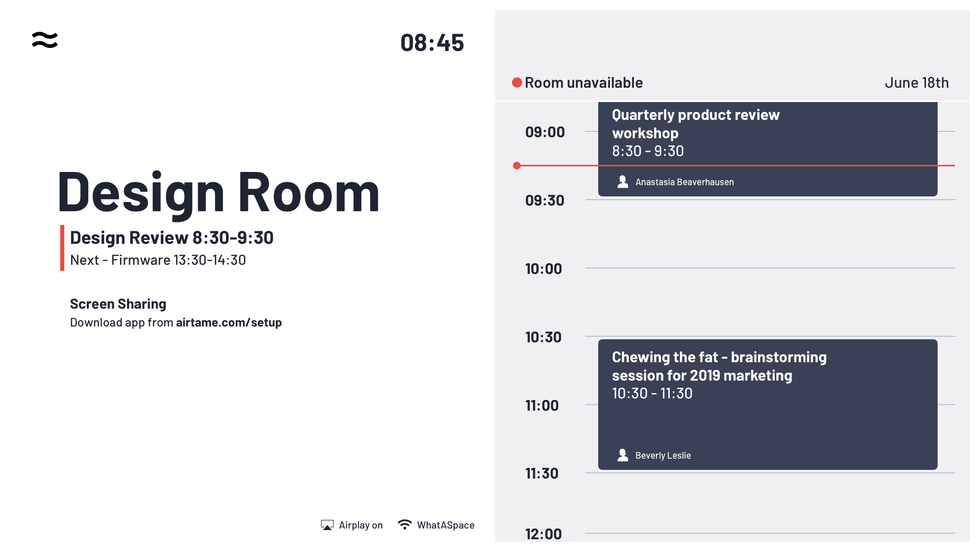Click the 10:00 time slot label
This screenshot has width=980, height=551.
[544, 269]
